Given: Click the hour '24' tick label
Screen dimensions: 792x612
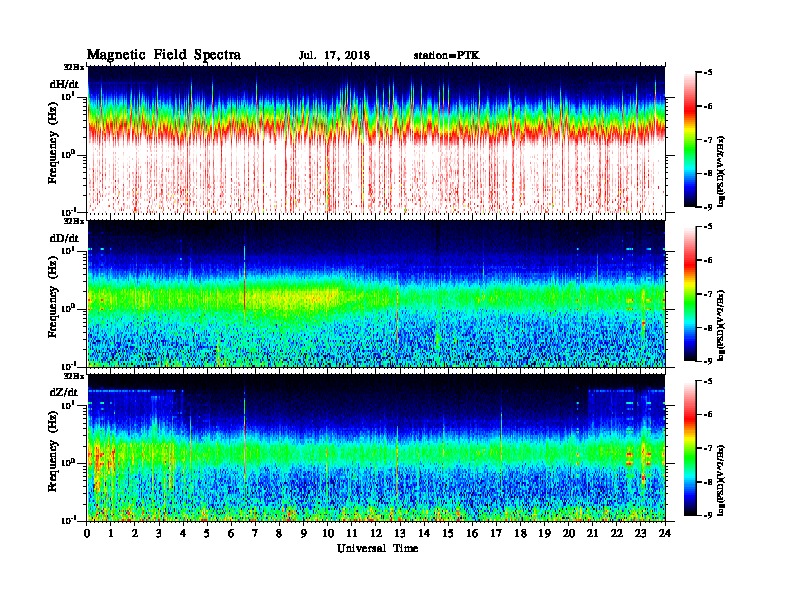Looking at the screenshot, I should [x=665, y=533].
